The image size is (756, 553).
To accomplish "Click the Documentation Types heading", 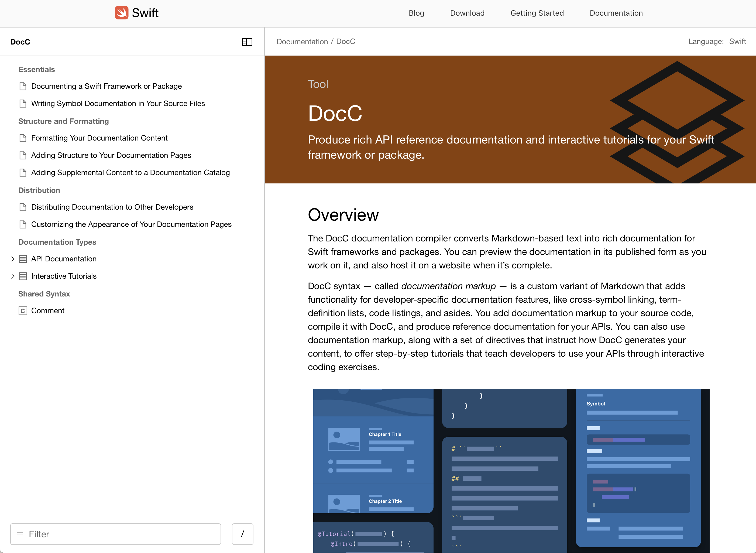I will tap(57, 242).
